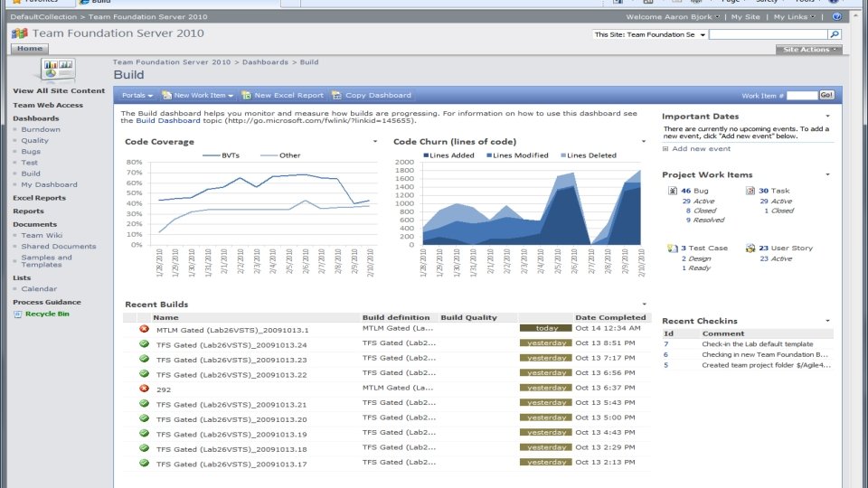This screenshot has height=488, width=868.
Task: Open the Calendar list
Action: [39, 289]
